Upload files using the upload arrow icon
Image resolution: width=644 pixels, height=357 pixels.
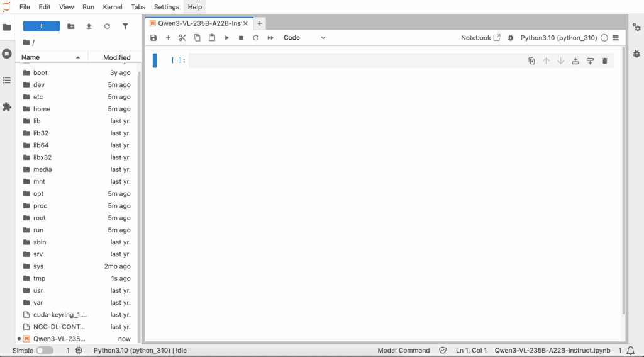(x=89, y=26)
